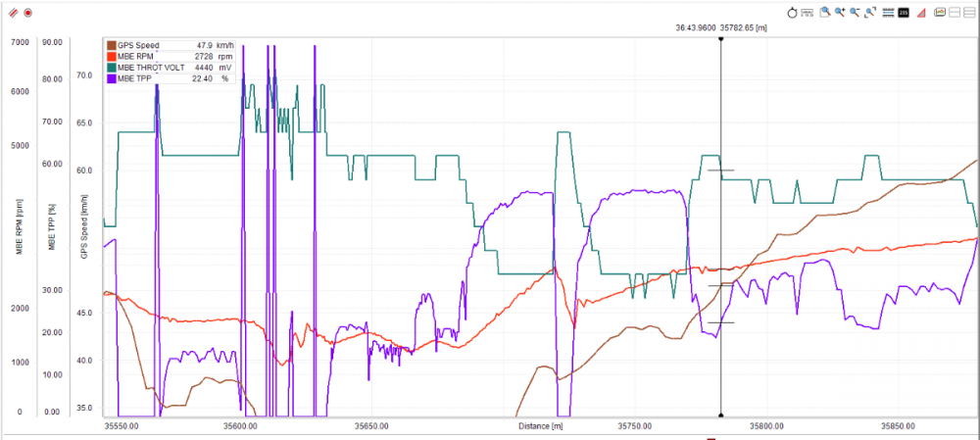Click the Distance [m] axis label
Screen dimensions: 980x440
click(540, 426)
